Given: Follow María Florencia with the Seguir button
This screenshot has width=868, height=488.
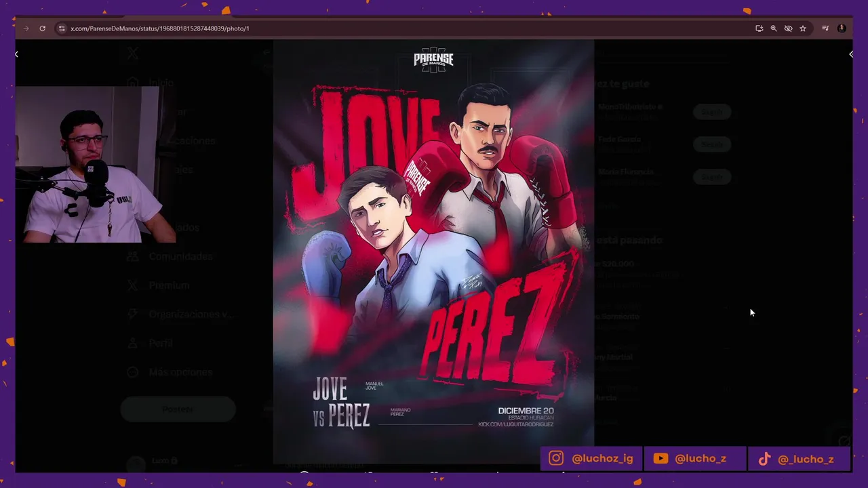Looking at the screenshot, I should click(712, 177).
